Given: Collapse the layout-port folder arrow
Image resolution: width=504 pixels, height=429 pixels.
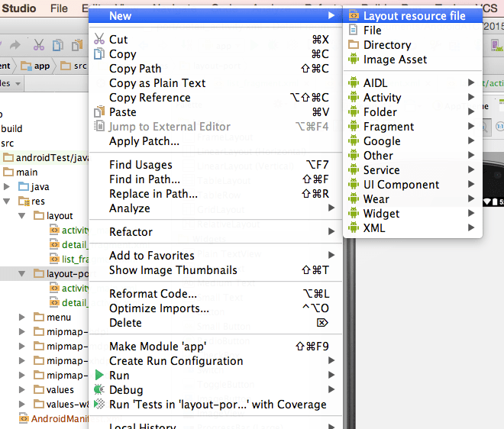Looking at the screenshot, I should click(x=22, y=274).
